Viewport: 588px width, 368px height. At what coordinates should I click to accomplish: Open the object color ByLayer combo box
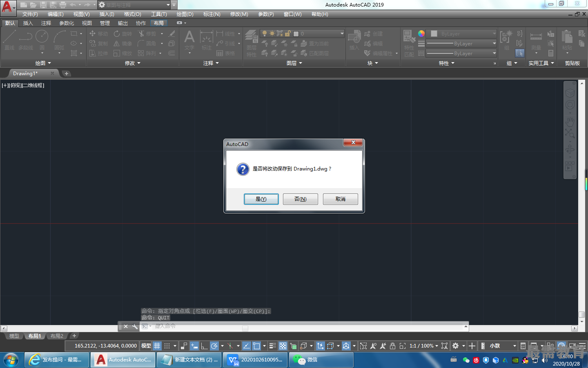tap(461, 34)
